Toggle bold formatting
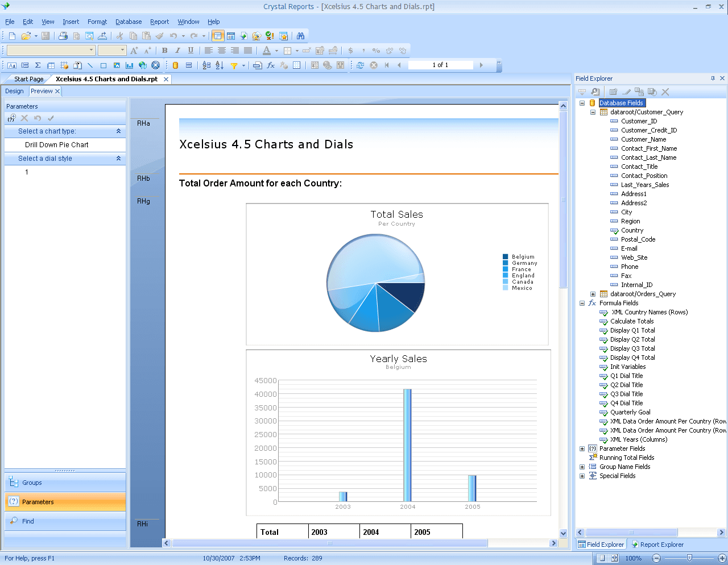Viewport: 728px width, 565px height. [164, 51]
